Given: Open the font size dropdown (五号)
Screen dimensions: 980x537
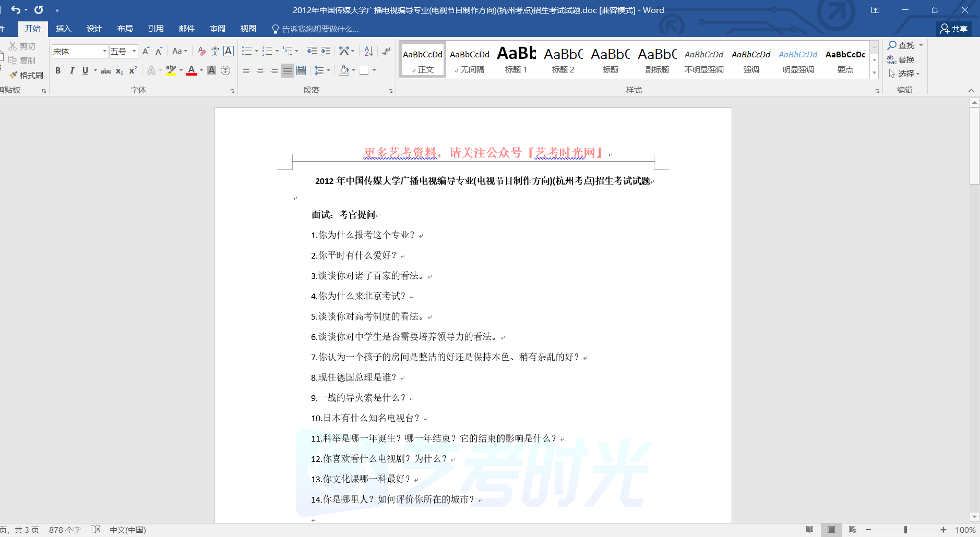Looking at the screenshot, I should (134, 51).
